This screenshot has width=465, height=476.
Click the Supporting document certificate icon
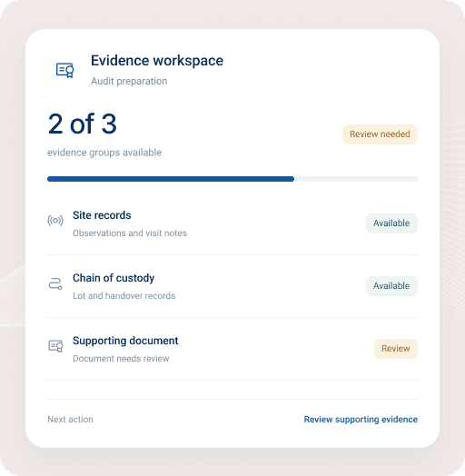click(x=55, y=346)
